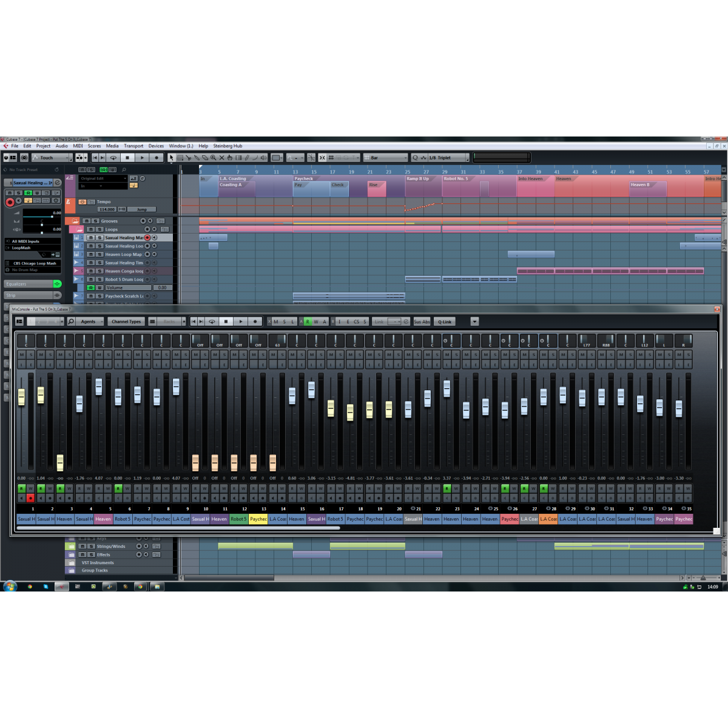Click MixConsole Stop transport button
Screen dimensions: 728x728
point(226,322)
